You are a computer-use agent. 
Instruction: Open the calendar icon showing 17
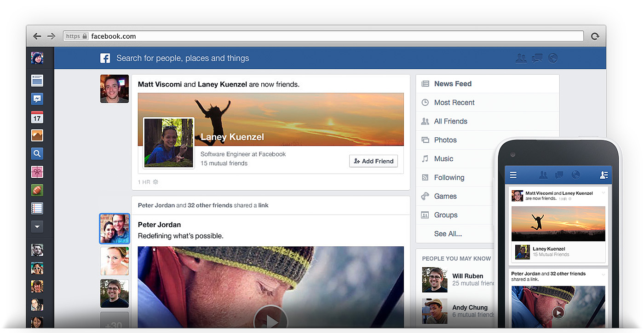(x=37, y=117)
